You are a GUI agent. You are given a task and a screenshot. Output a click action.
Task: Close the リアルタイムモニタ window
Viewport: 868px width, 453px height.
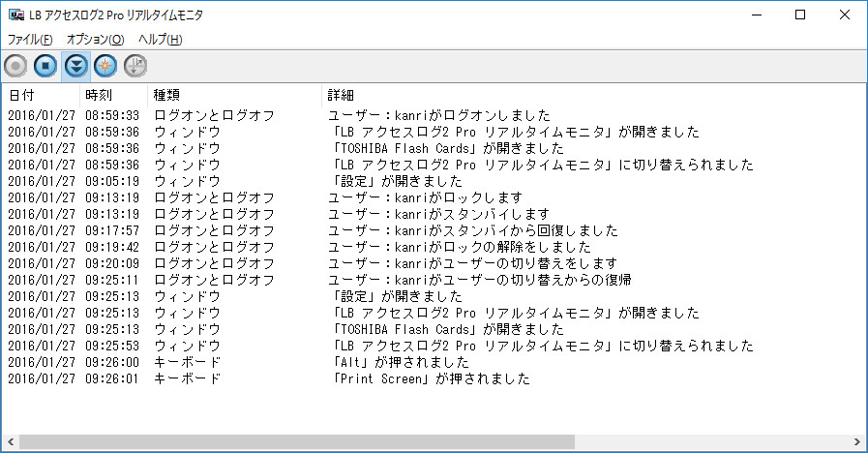pyautogui.click(x=844, y=15)
